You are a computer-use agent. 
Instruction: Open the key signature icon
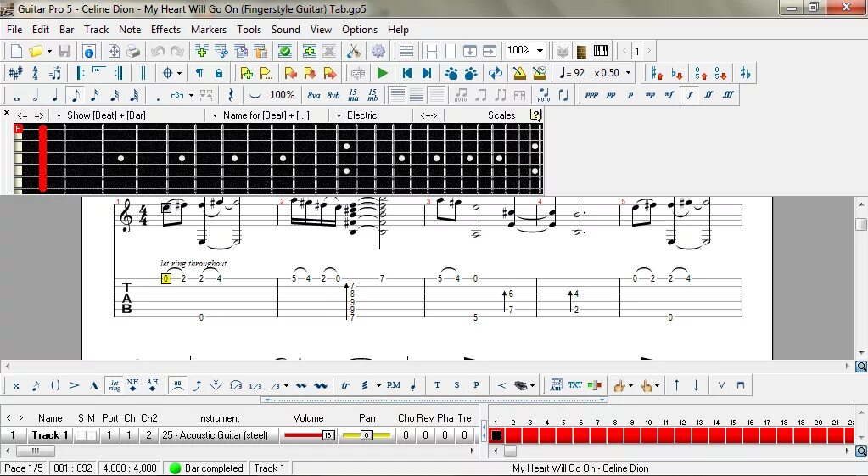point(15,73)
